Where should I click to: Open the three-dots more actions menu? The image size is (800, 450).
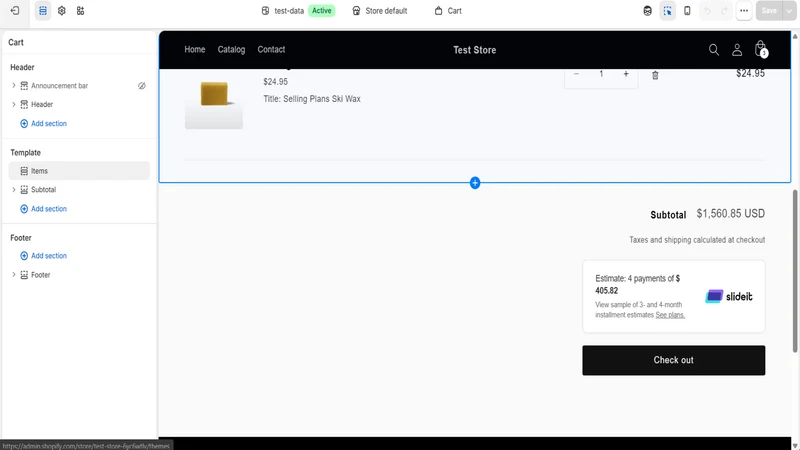point(744,11)
